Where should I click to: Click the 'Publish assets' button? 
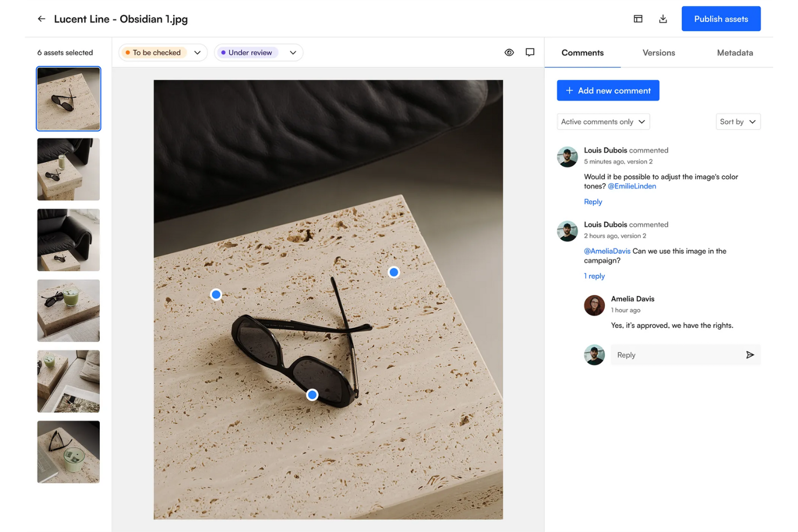tap(721, 19)
